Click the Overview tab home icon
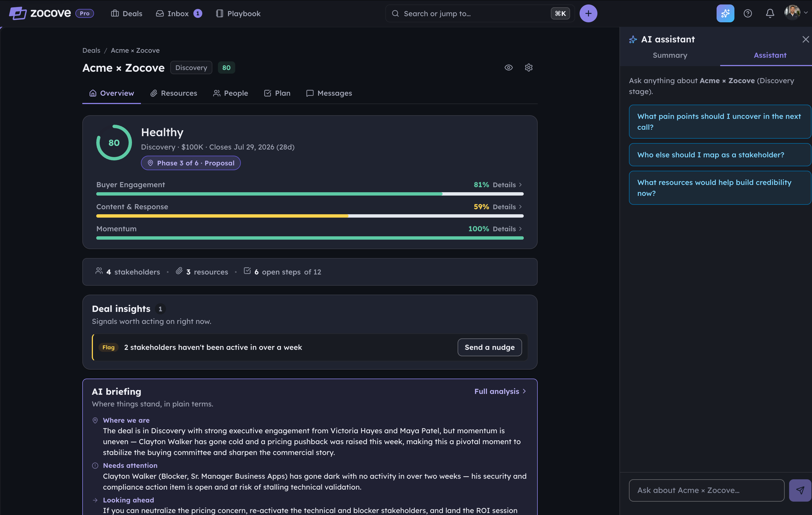 point(93,93)
